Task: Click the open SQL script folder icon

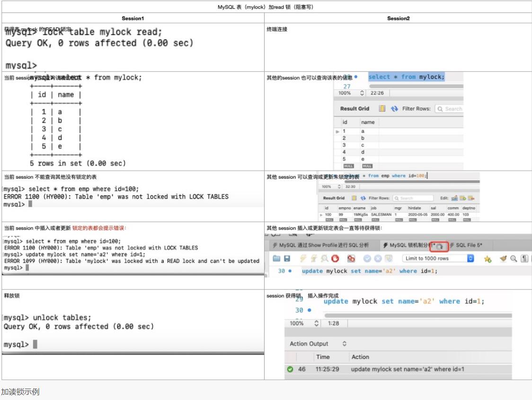Action: pos(276,259)
